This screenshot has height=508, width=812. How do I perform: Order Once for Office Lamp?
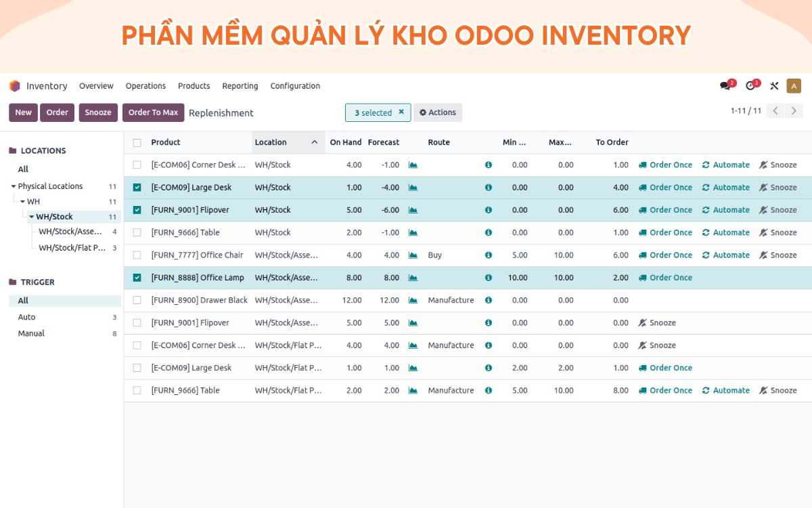coord(665,278)
